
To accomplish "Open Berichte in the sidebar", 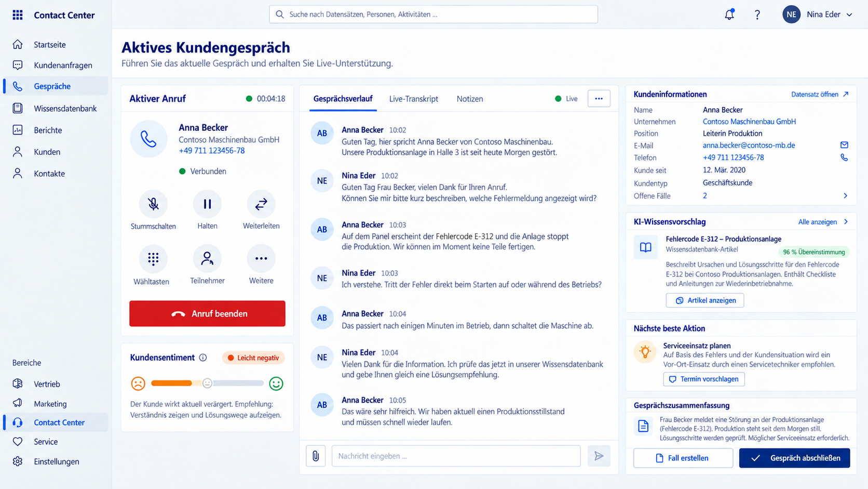I will coord(56,130).
